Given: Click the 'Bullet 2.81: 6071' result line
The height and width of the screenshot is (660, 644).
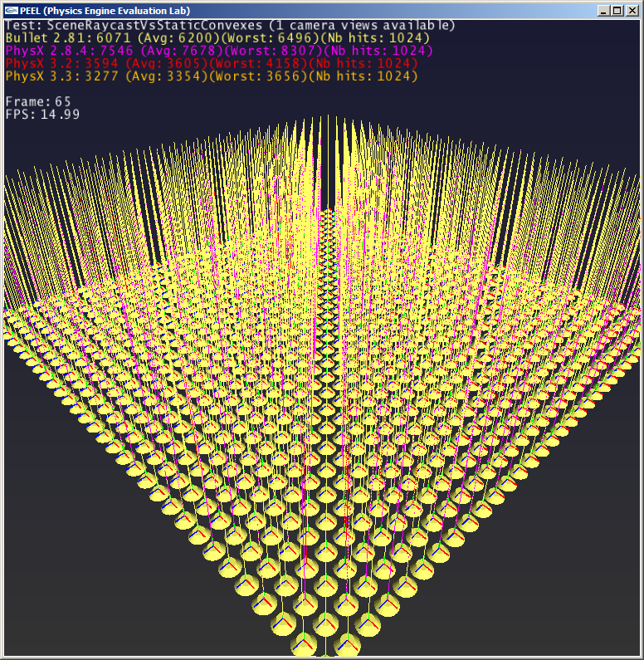Looking at the screenshot, I should point(217,38).
